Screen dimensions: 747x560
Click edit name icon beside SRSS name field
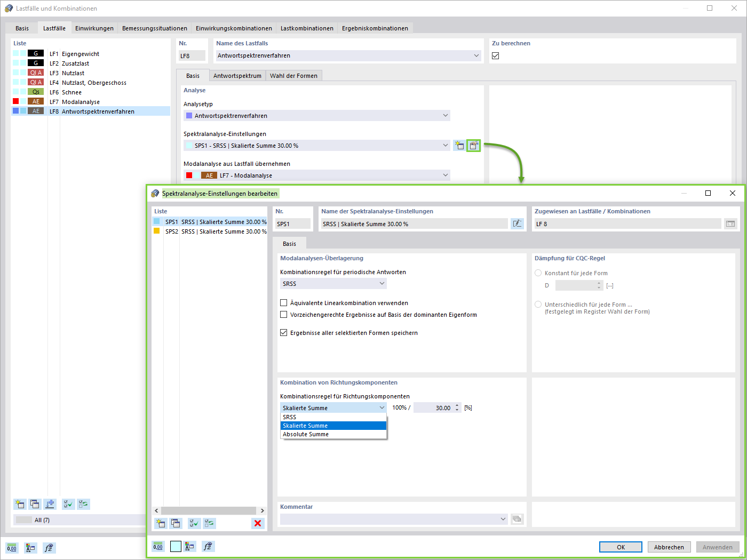click(x=517, y=224)
